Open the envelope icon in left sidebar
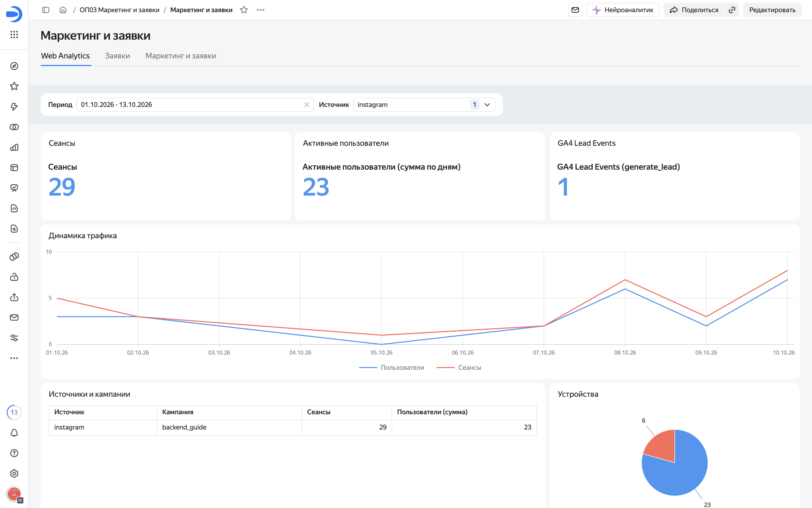This screenshot has width=812, height=508. point(14,317)
